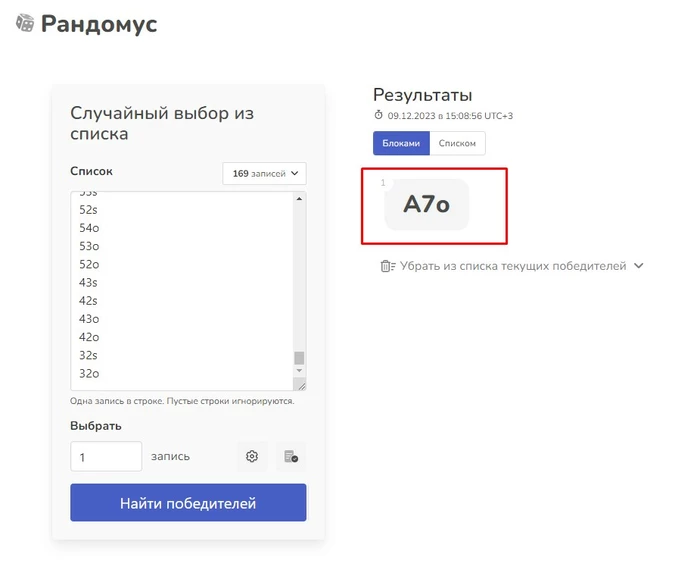This screenshot has width=700, height=573.
Task: Focus the number of records input field
Action: [106, 457]
